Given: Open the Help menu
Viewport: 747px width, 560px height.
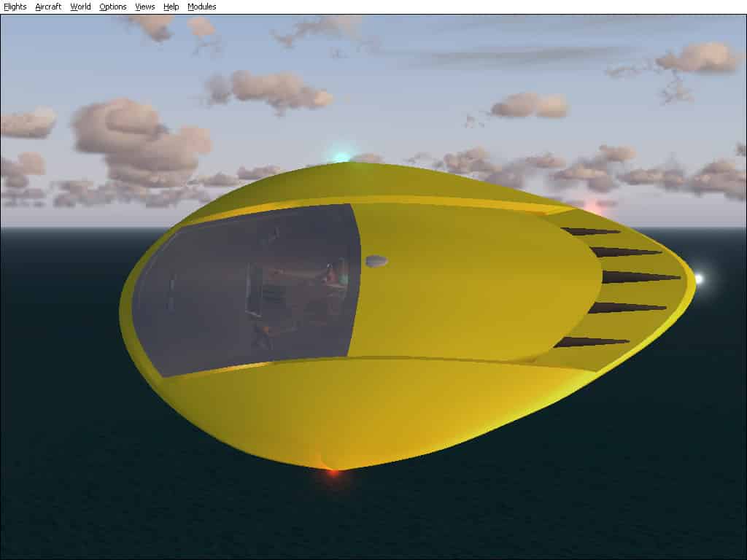Looking at the screenshot, I should click(x=171, y=7).
